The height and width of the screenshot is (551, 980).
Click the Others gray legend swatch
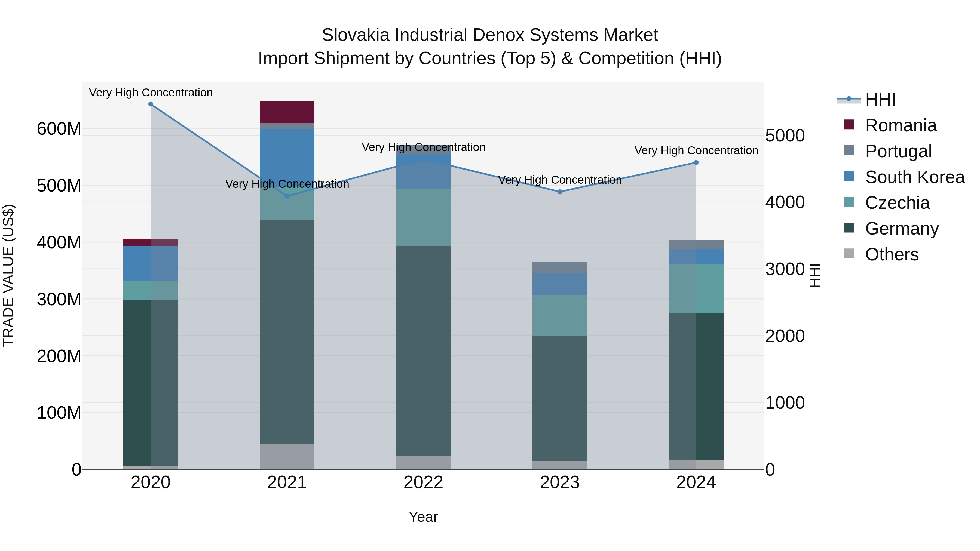click(x=849, y=254)
